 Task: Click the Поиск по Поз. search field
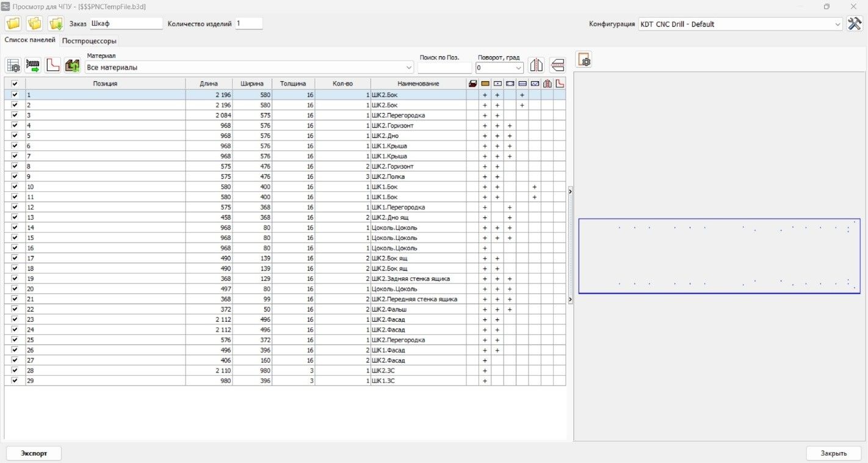coord(444,68)
